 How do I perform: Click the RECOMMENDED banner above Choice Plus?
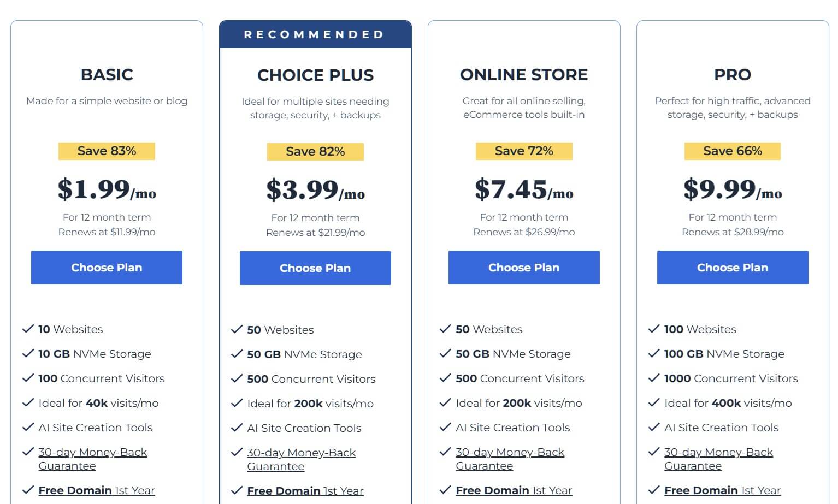(315, 34)
